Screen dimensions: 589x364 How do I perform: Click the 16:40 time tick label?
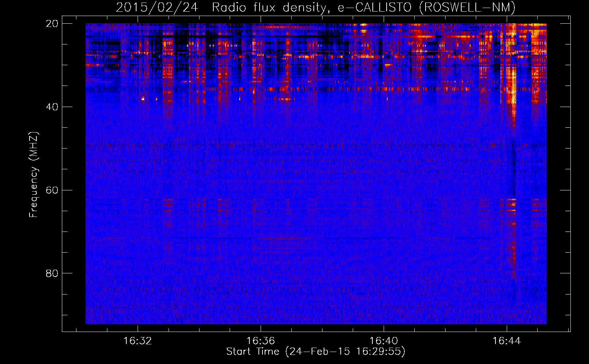click(384, 341)
